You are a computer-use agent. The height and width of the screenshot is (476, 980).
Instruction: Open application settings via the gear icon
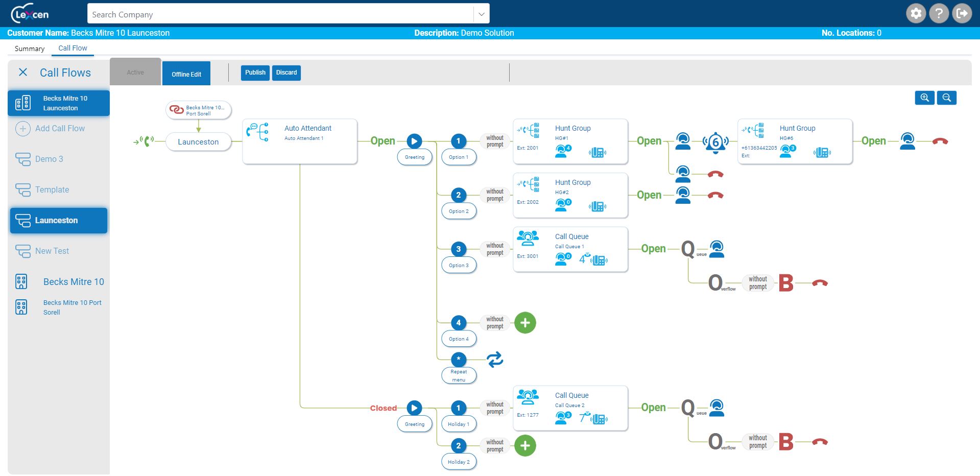(x=916, y=13)
